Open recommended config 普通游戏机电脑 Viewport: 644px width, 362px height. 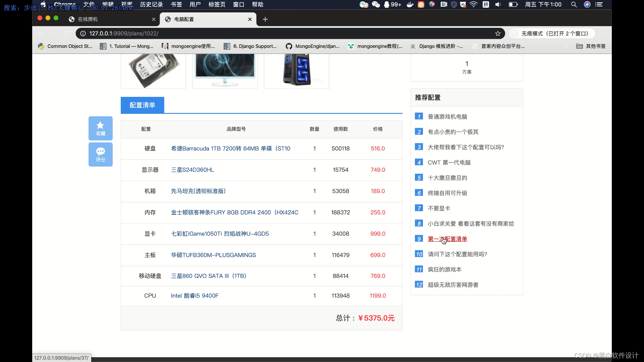pyautogui.click(x=447, y=117)
